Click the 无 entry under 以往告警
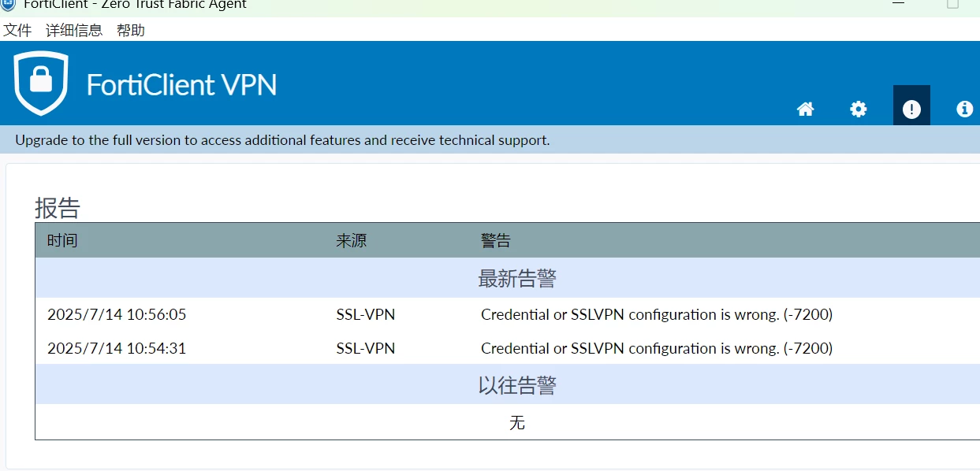The width and height of the screenshot is (980, 471). point(517,423)
